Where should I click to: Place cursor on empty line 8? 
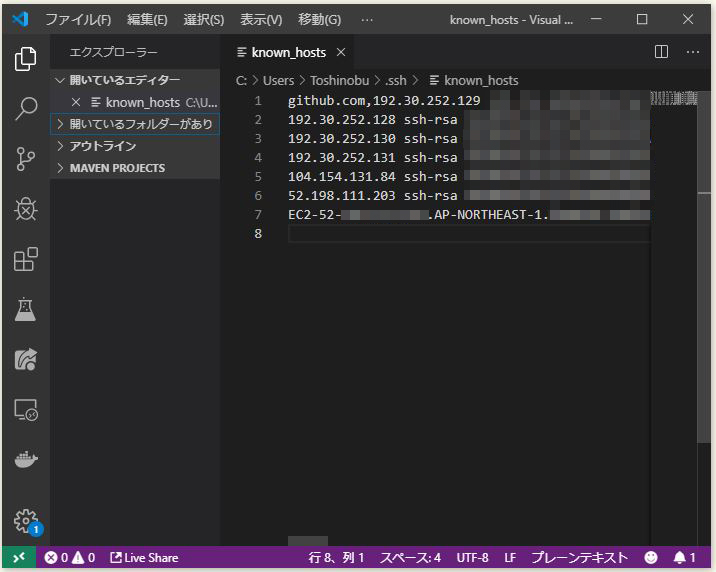coord(469,234)
